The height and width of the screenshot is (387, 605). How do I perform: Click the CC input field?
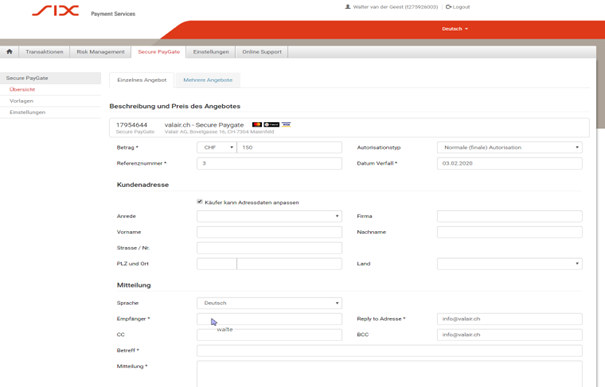pos(269,335)
